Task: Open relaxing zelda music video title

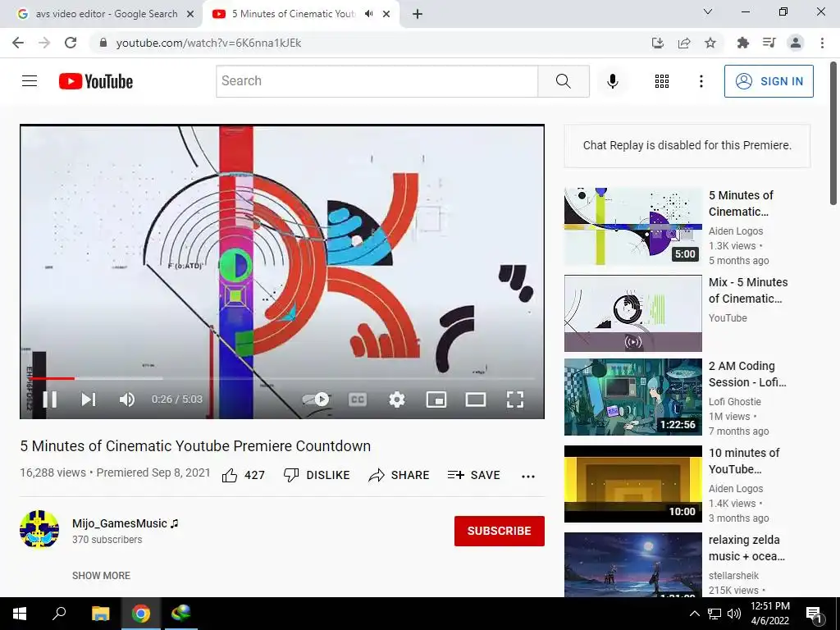Action: [x=746, y=547]
